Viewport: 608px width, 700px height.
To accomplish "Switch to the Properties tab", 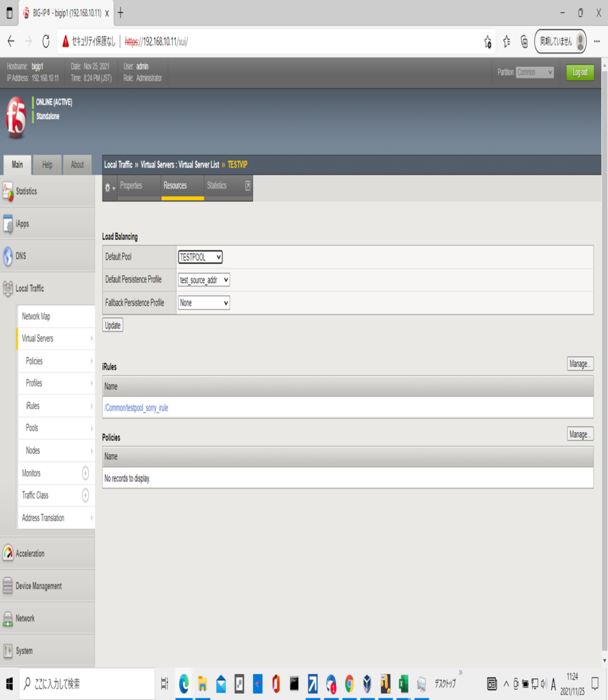I will pos(131,186).
